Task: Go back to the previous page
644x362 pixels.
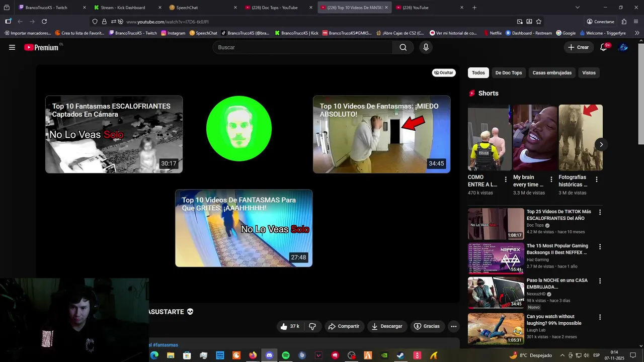Action: tap(20, 22)
